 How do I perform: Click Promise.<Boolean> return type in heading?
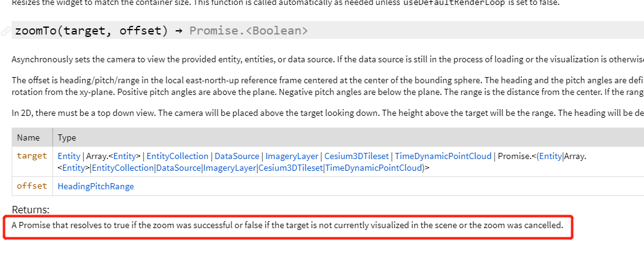249,30
